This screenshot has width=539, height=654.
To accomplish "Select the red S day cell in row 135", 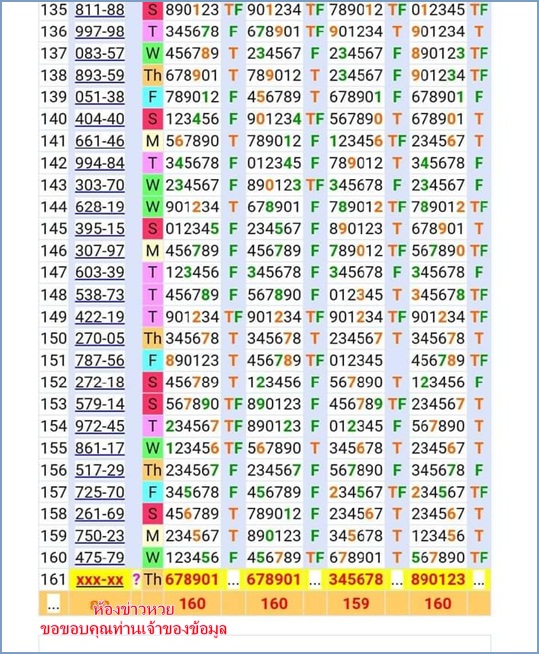I will [153, 10].
